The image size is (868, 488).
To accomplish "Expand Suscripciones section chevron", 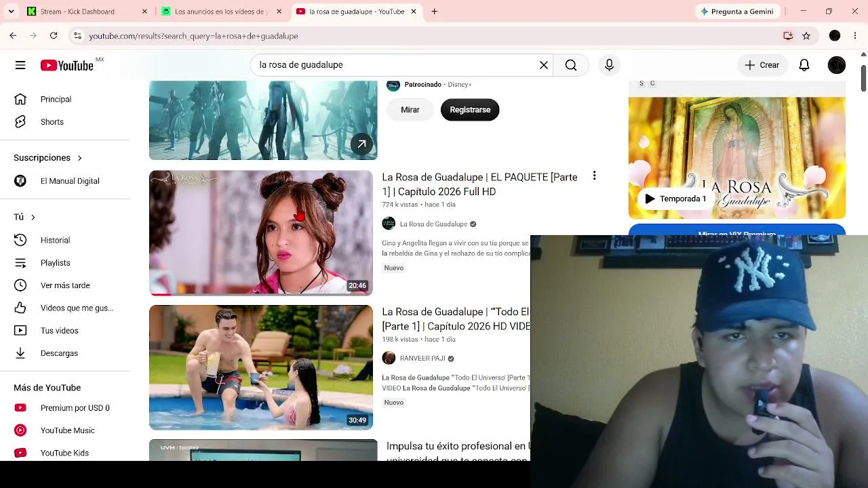I will tap(79, 158).
